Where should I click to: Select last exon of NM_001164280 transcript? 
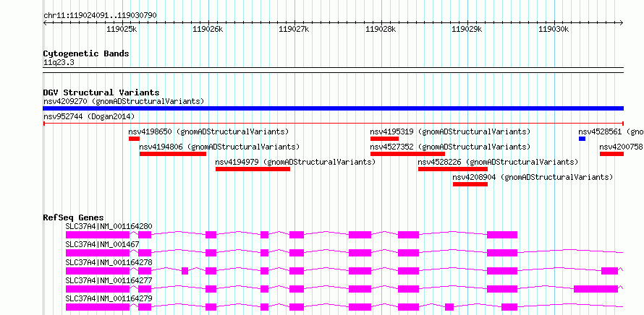[502, 235]
